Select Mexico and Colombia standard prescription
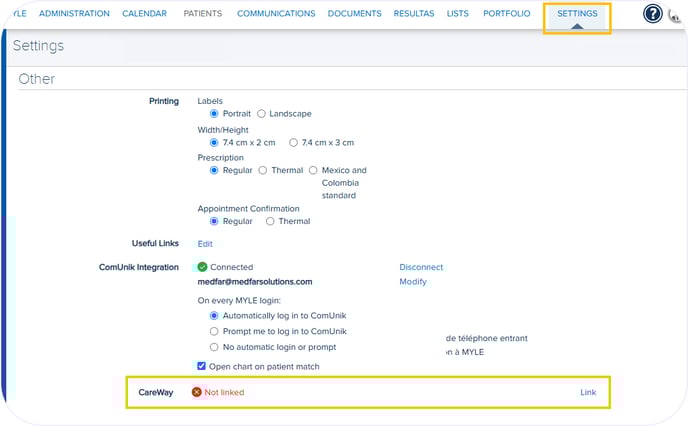Viewport: 688px width, 426px height. click(313, 171)
